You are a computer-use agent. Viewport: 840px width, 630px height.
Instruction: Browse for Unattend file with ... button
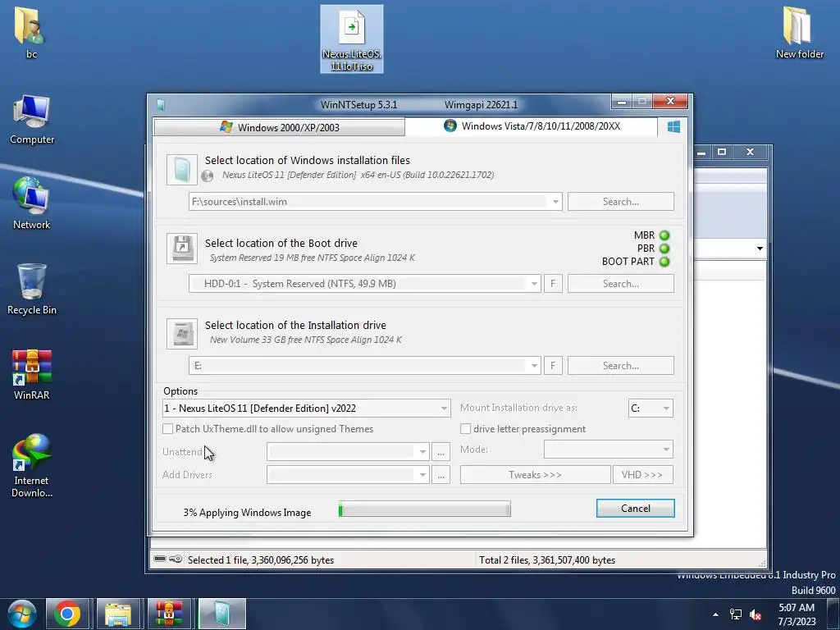click(441, 452)
